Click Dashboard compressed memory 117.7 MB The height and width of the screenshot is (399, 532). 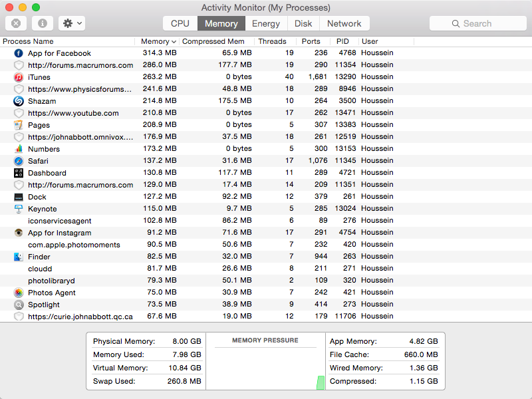tap(235, 172)
